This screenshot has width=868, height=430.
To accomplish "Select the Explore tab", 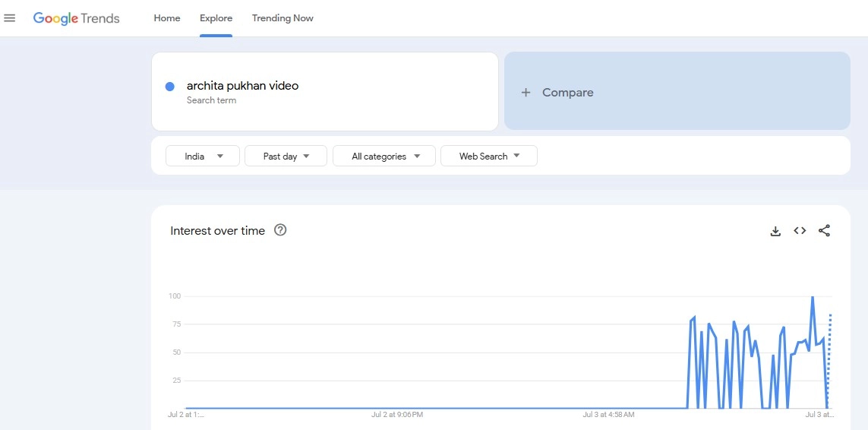I will pyautogui.click(x=216, y=18).
